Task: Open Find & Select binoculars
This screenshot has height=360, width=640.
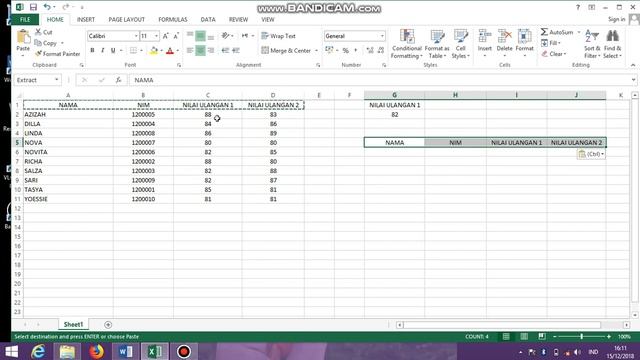Action: coord(612,44)
